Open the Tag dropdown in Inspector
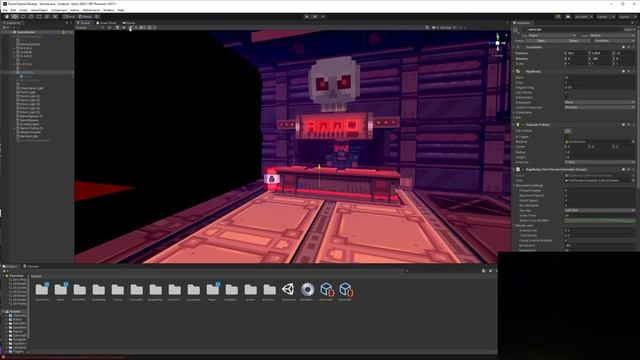The image size is (640, 360). pos(552,36)
